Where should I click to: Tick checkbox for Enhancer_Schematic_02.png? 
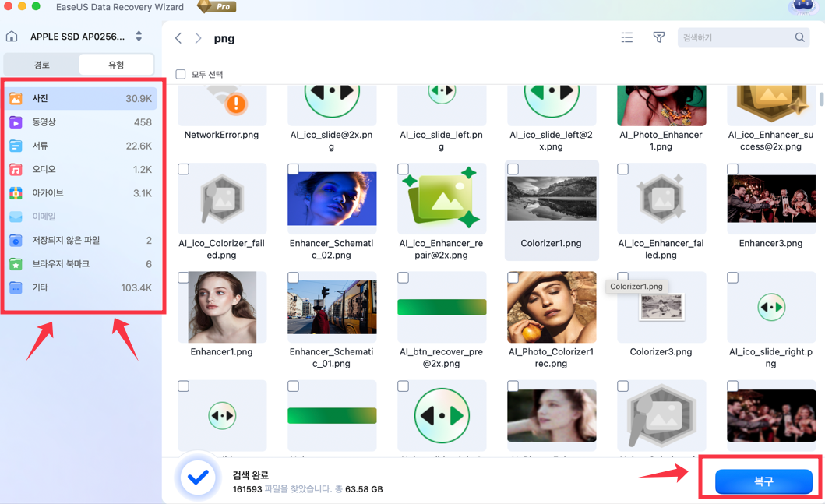tap(293, 169)
